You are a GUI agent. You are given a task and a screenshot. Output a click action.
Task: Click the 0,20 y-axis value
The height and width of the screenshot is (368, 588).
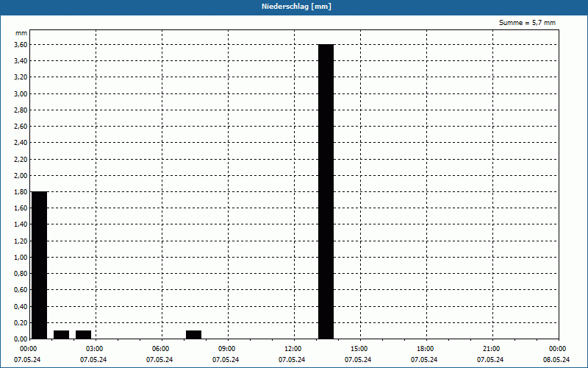pos(21,323)
